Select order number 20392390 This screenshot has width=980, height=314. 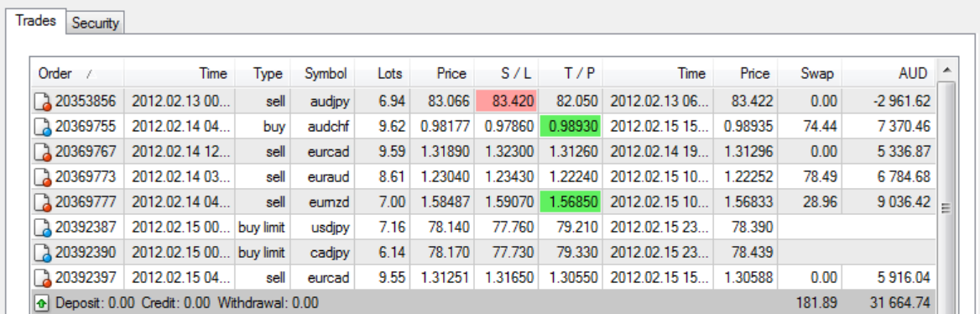click(x=86, y=253)
